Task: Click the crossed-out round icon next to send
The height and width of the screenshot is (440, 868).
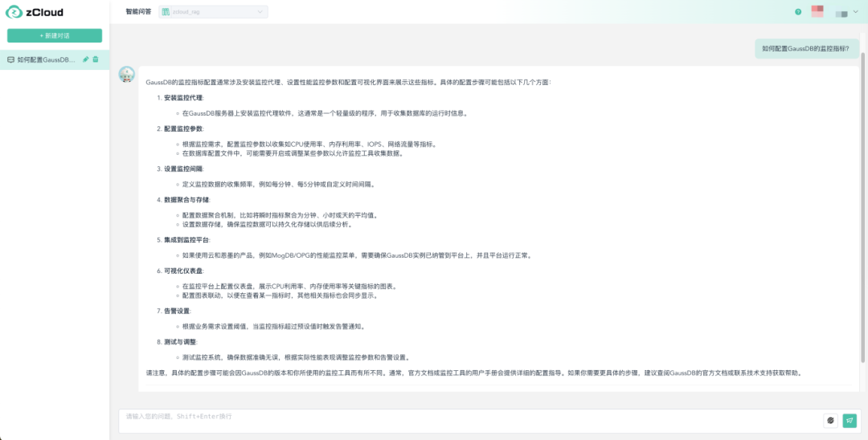Action: (x=830, y=421)
